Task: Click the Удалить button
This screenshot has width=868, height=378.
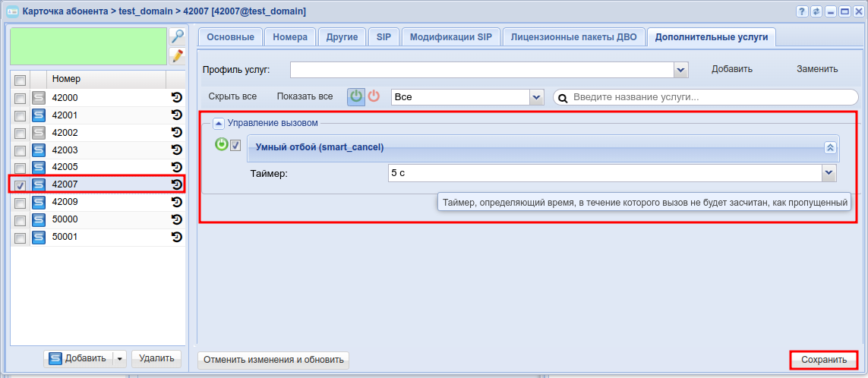Action: pos(156,358)
